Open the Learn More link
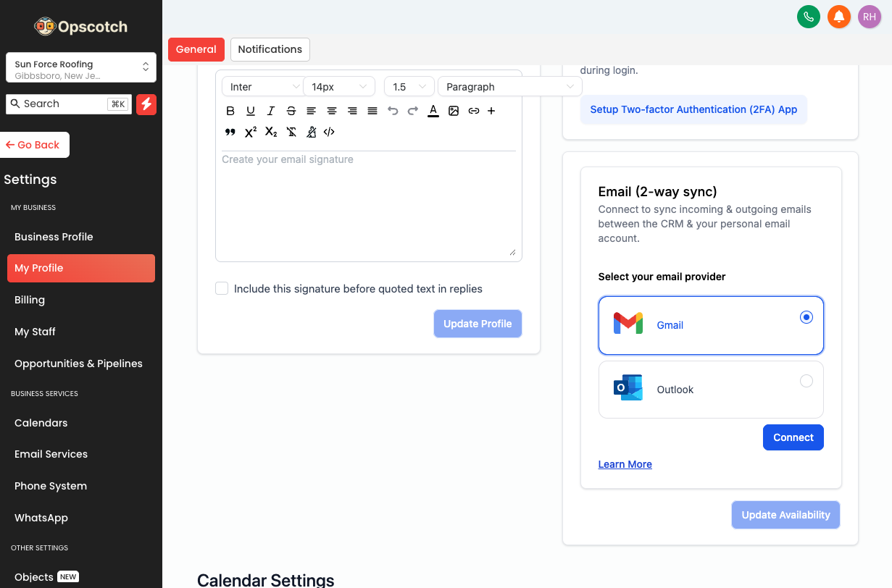The width and height of the screenshot is (892, 588). tap(625, 464)
